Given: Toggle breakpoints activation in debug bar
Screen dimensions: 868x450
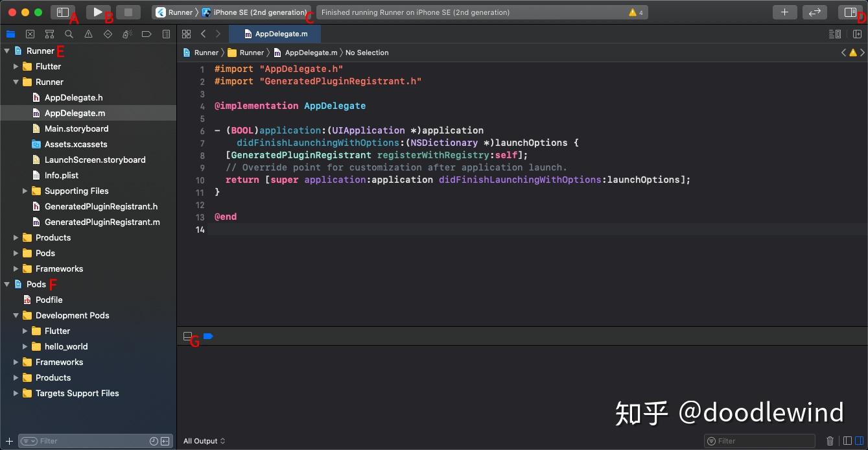Looking at the screenshot, I should pos(208,336).
